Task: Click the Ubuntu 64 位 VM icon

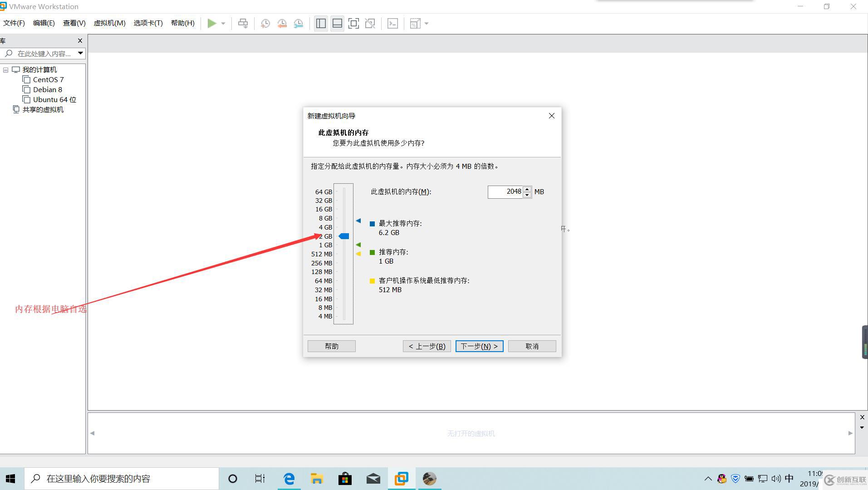Action: [x=26, y=100]
